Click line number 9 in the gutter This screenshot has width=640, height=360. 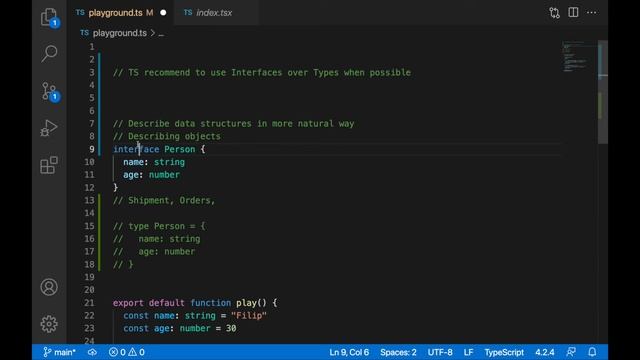(92, 149)
